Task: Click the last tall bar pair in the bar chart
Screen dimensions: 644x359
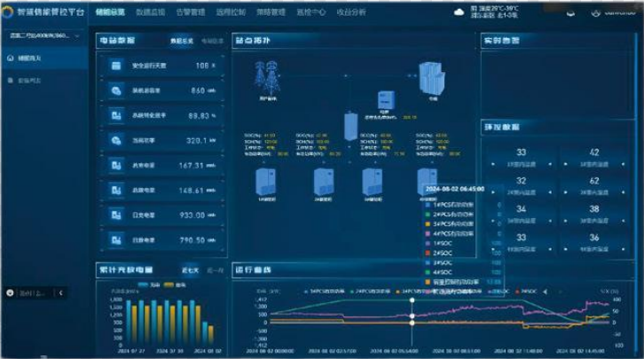Action: click(194, 322)
